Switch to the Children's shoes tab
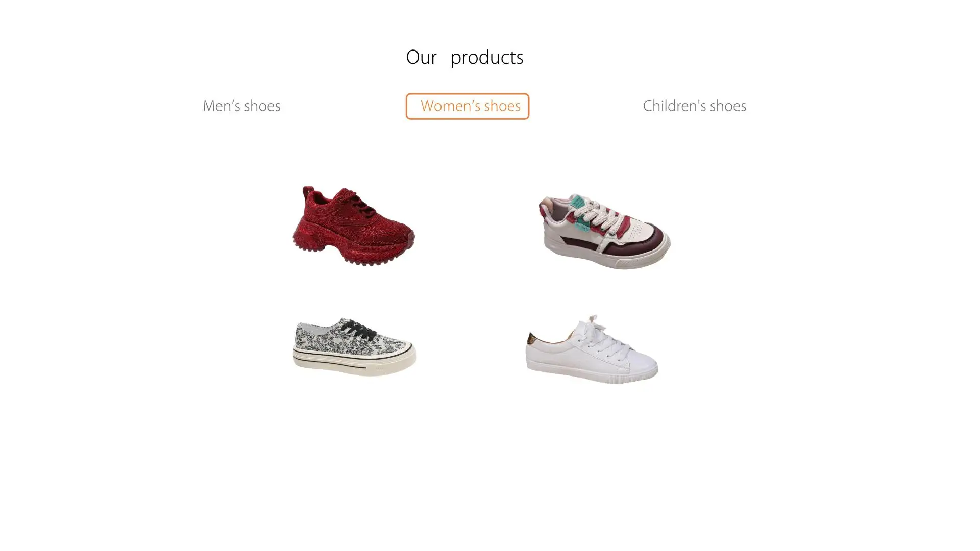The height and width of the screenshot is (551, 980). 694,106
